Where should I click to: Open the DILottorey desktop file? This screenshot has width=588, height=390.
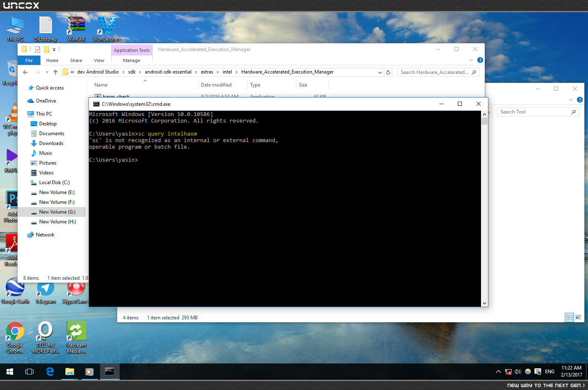point(45,29)
